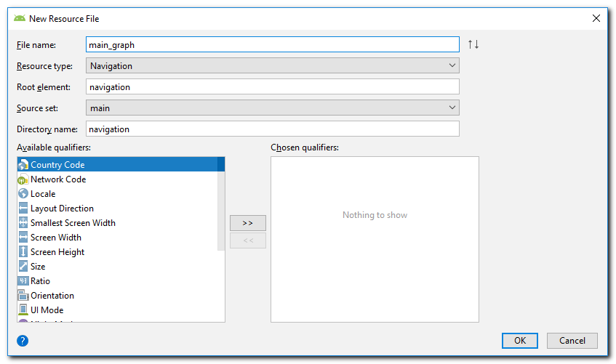The image size is (616, 364).
Task: Select the UI Mode icon
Action: click(x=23, y=310)
